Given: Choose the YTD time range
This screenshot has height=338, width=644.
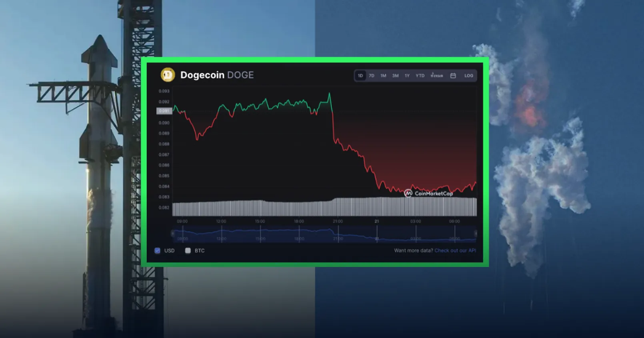Looking at the screenshot, I should (420, 76).
